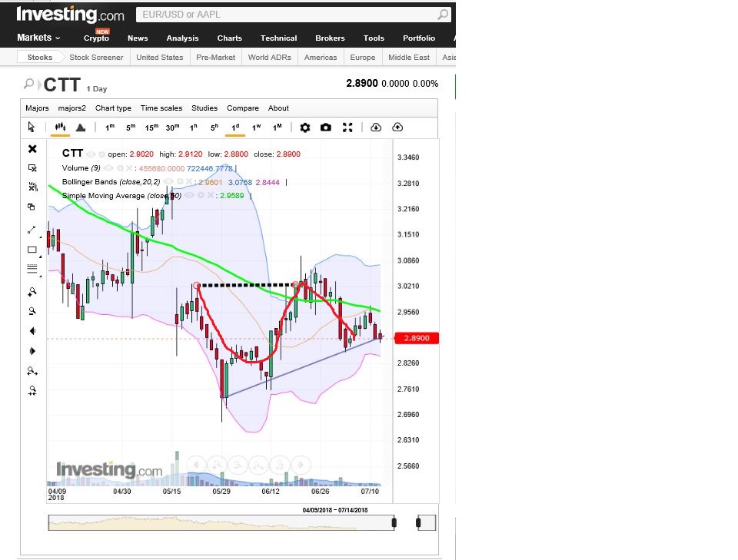This screenshot has height=560, width=738.
Task: Open settings gear for Bollinger Bands
Action: coord(180,182)
